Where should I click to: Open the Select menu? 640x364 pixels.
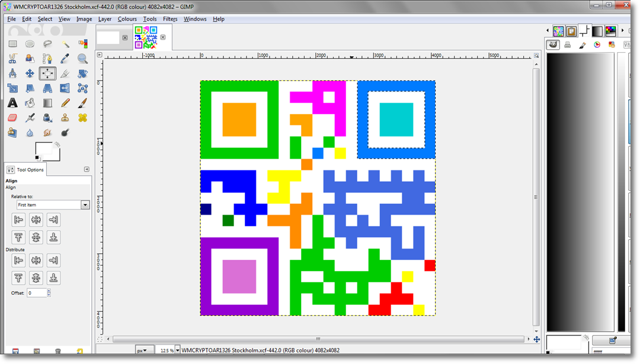click(45, 19)
